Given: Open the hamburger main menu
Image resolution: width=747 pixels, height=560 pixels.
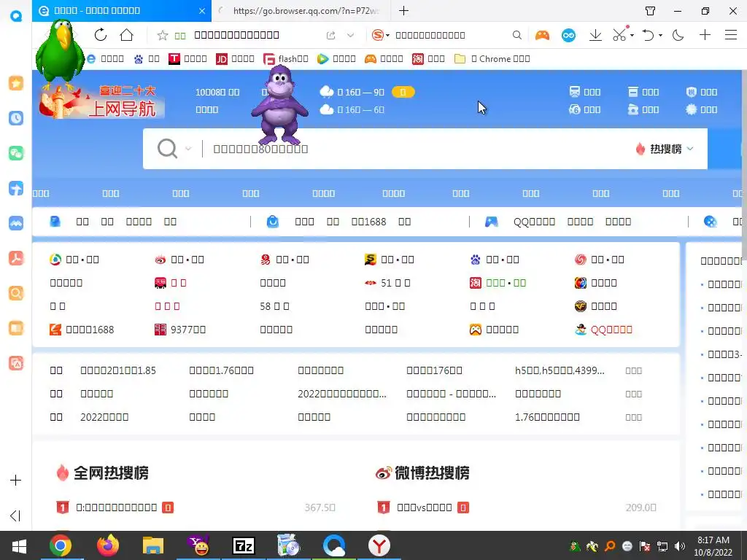Looking at the screenshot, I should tap(731, 35).
